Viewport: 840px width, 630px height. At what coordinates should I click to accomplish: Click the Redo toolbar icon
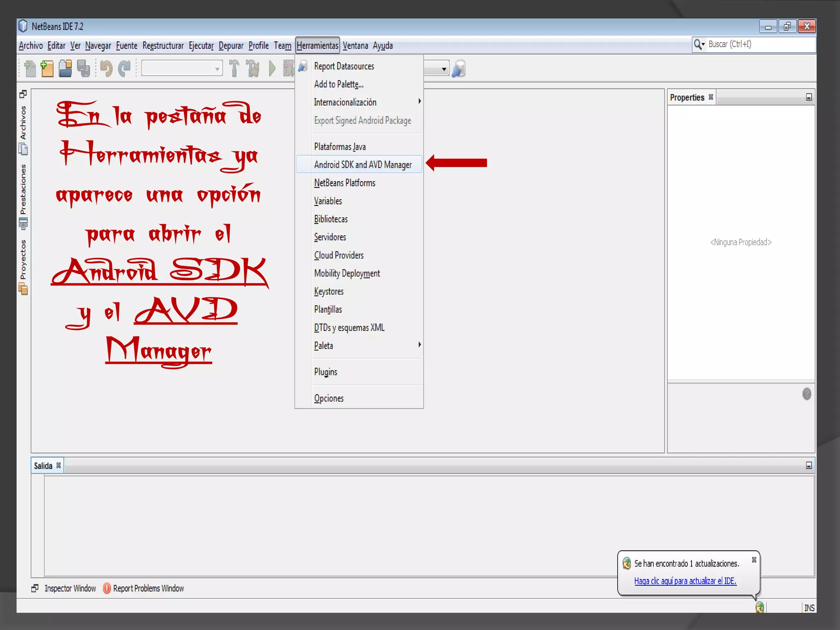click(x=124, y=68)
